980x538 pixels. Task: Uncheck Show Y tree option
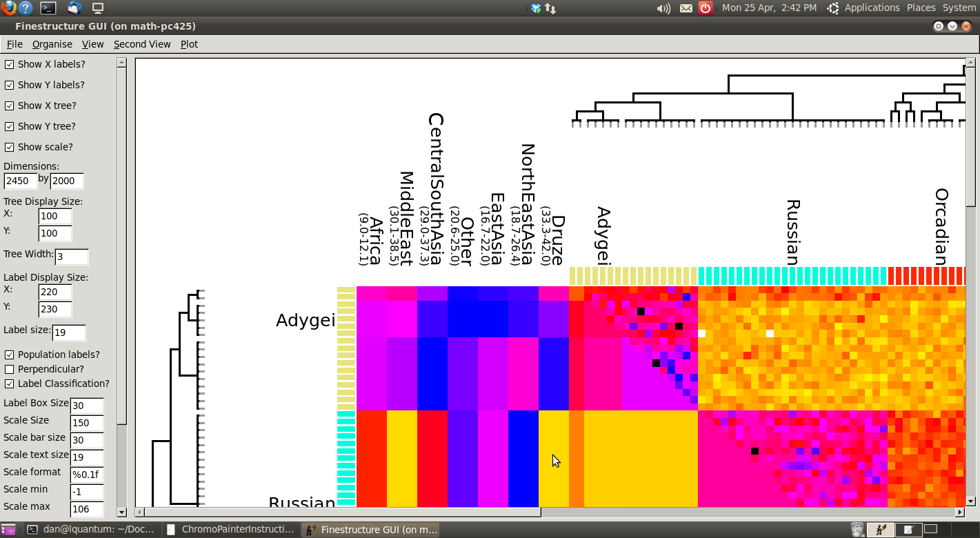coord(10,126)
